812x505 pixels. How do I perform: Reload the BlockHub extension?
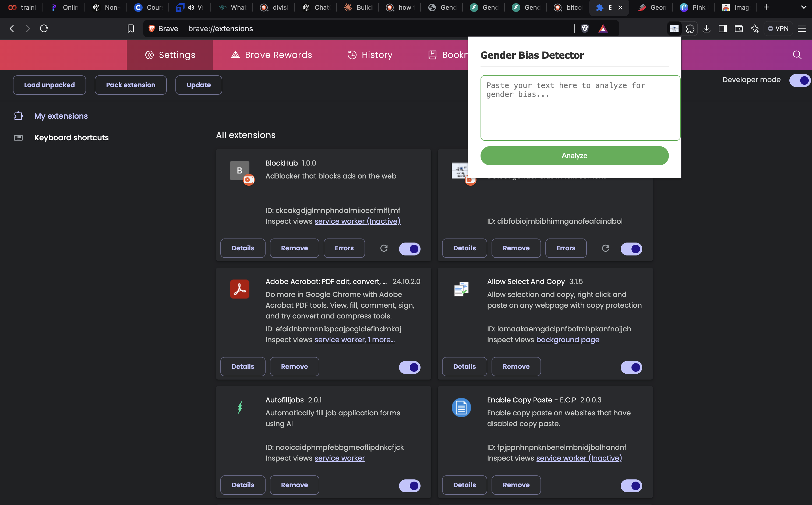[384, 248]
